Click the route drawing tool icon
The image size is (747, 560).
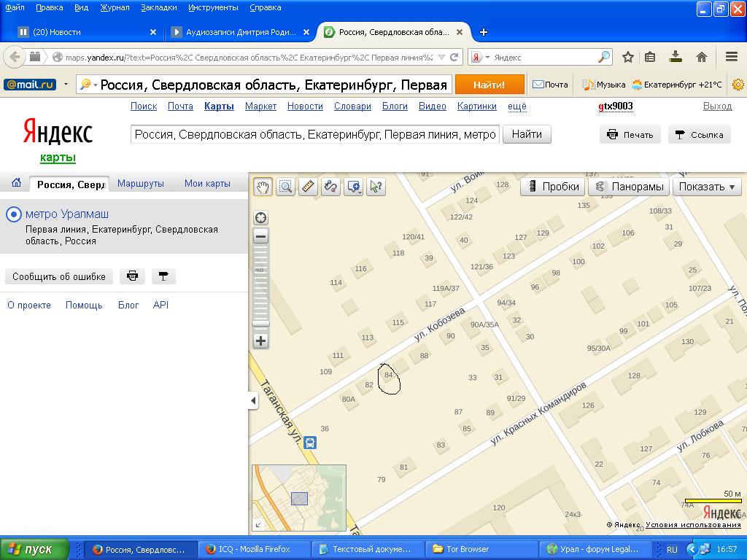[330, 187]
